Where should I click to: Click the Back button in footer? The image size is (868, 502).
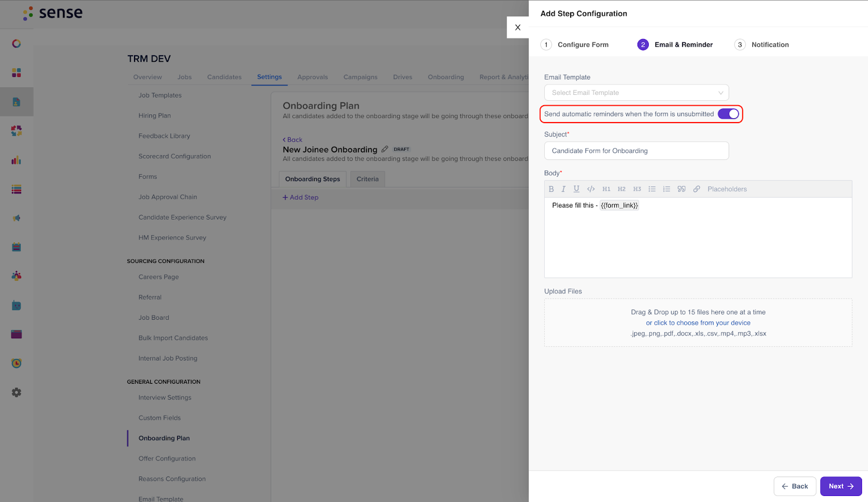tap(795, 486)
